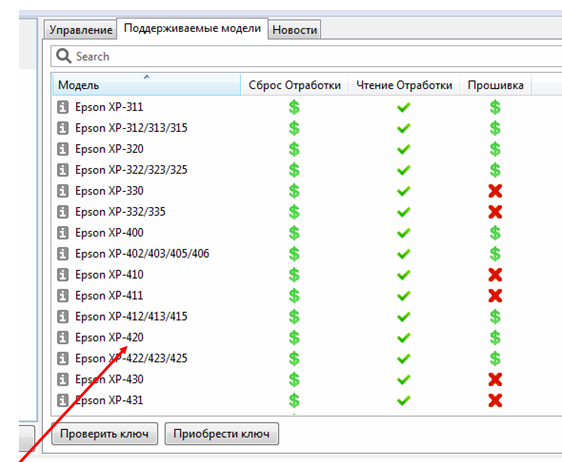Select row text Epson XP-322/323/325
Image resolution: width=562 pixels, height=462 pixels.
point(131,170)
